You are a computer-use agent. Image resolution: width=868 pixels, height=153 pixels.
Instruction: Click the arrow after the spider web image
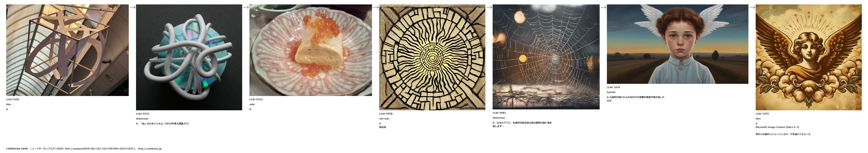603,7
